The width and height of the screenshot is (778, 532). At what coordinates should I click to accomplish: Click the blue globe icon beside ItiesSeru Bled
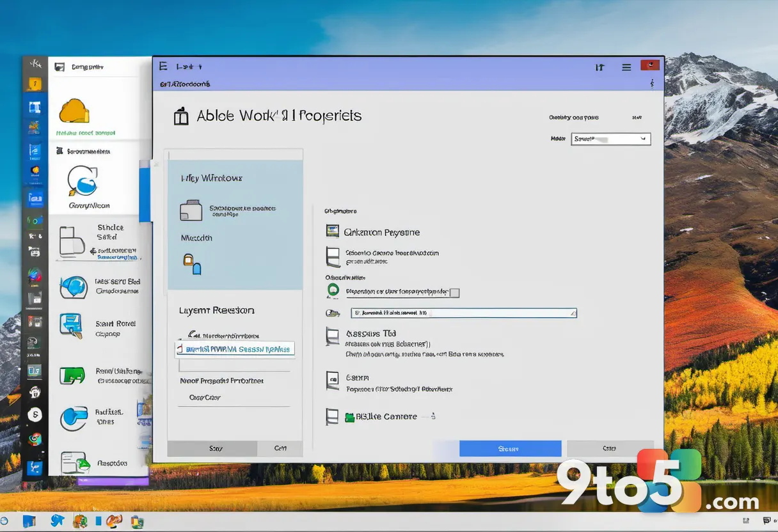pyautogui.click(x=74, y=287)
